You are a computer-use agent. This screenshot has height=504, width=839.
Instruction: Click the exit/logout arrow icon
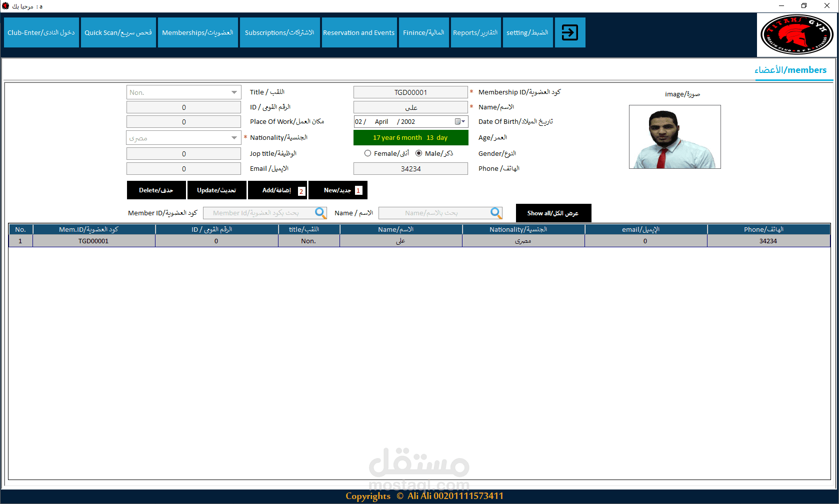569,32
